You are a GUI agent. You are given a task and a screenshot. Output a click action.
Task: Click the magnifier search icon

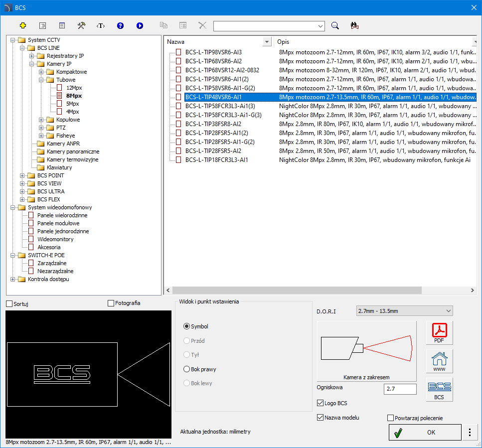point(335,25)
